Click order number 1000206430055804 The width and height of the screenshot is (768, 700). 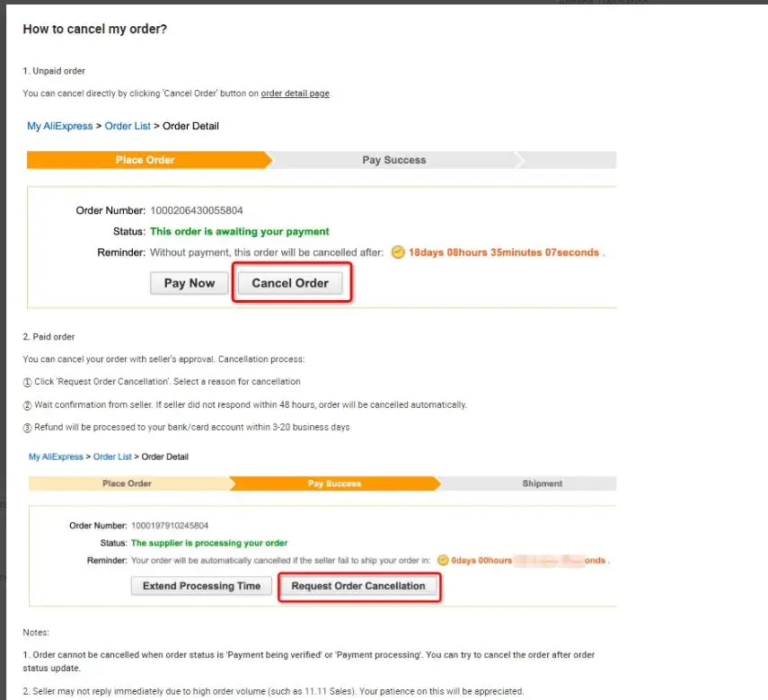point(196,210)
